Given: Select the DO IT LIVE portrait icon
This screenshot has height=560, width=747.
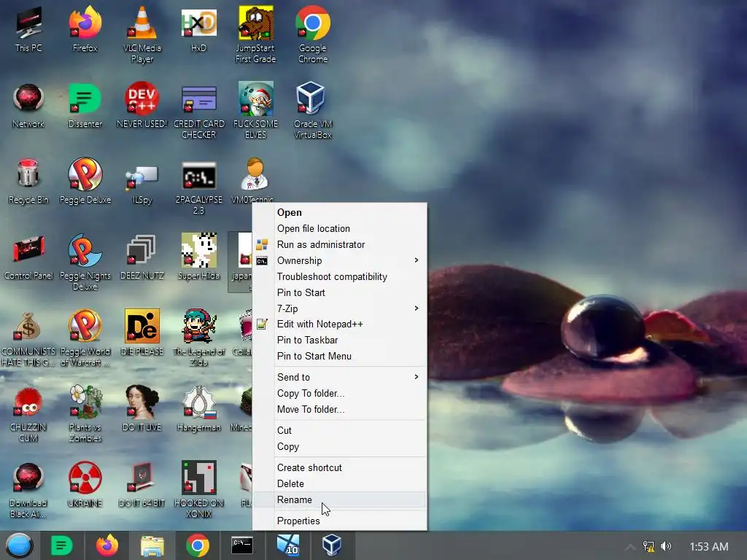Looking at the screenshot, I should point(142,408).
